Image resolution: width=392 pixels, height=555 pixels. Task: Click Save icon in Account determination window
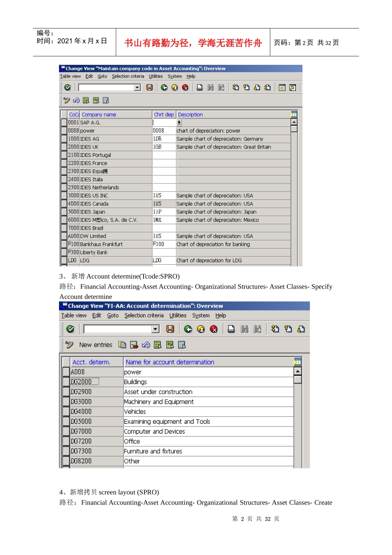[170, 329]
